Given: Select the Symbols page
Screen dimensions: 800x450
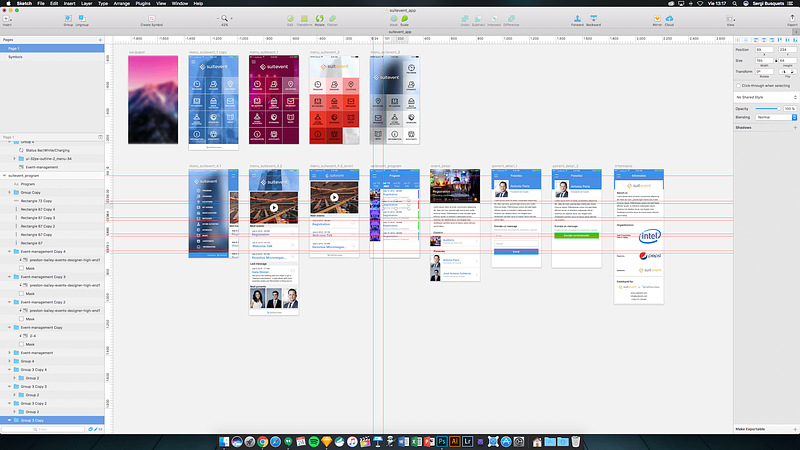Looking at the screenshot, I should coord(52,57).
